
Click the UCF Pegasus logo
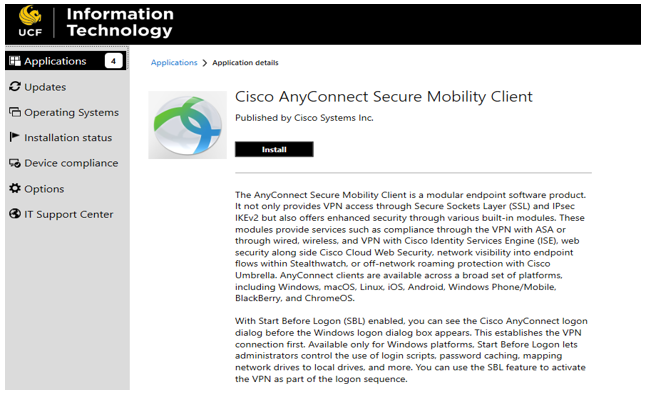(30, 21)
